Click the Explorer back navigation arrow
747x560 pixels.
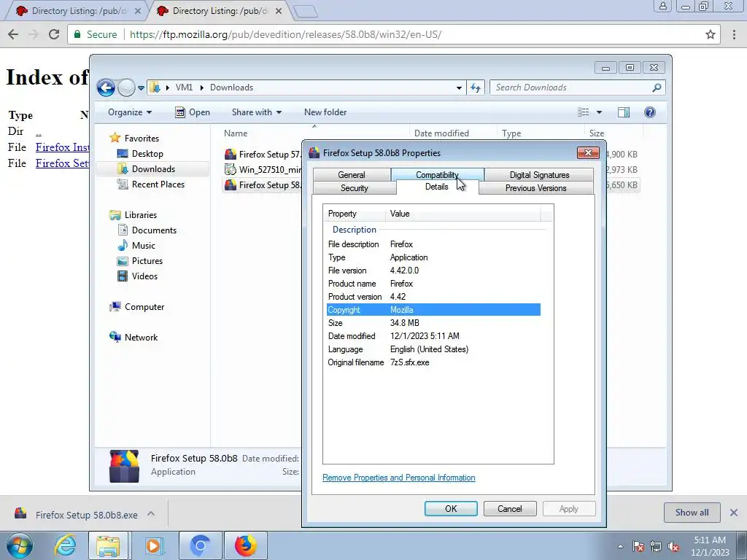[106, 87]
